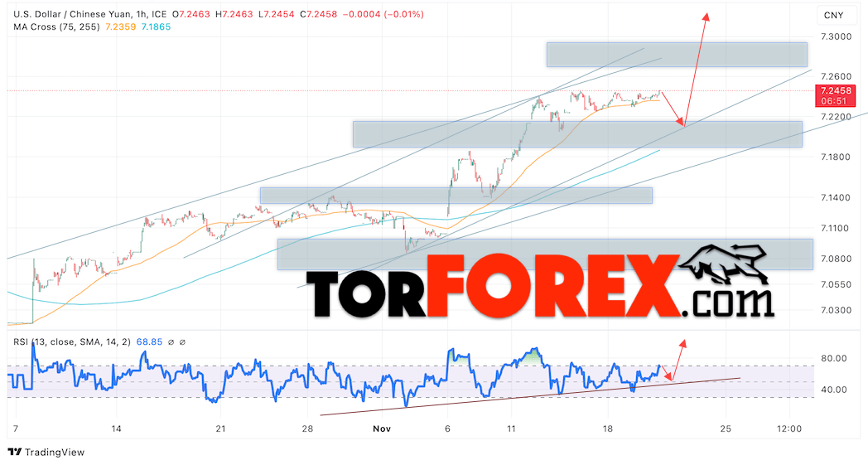Click the 7.0550 price axis label
The height and width of the screenshot is (465, 868).
(836, 284)
